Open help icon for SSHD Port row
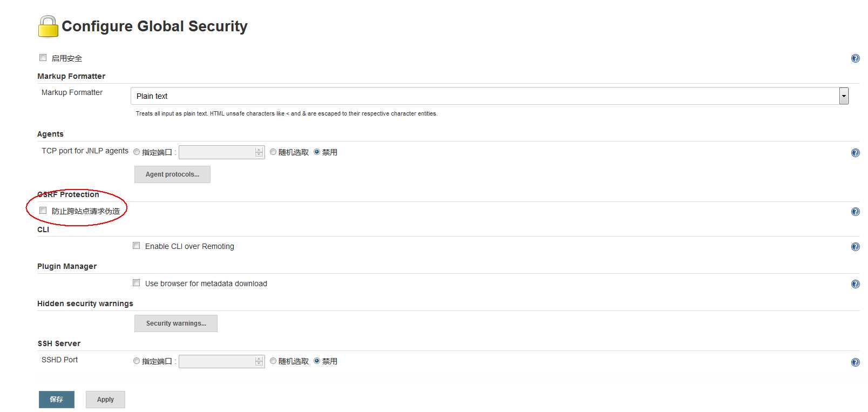The image size is (868, 412). (855, 362)
